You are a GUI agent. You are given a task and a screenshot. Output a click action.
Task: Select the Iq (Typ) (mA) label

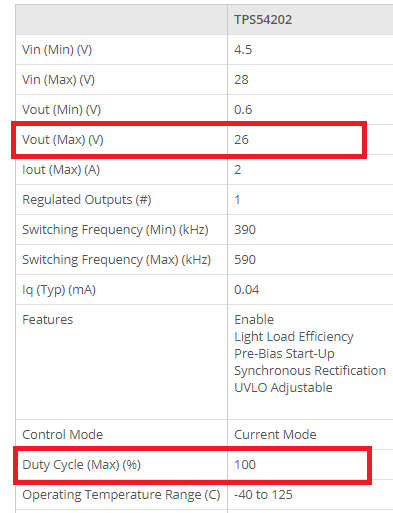pyautogui.click(x=59, y=290)
